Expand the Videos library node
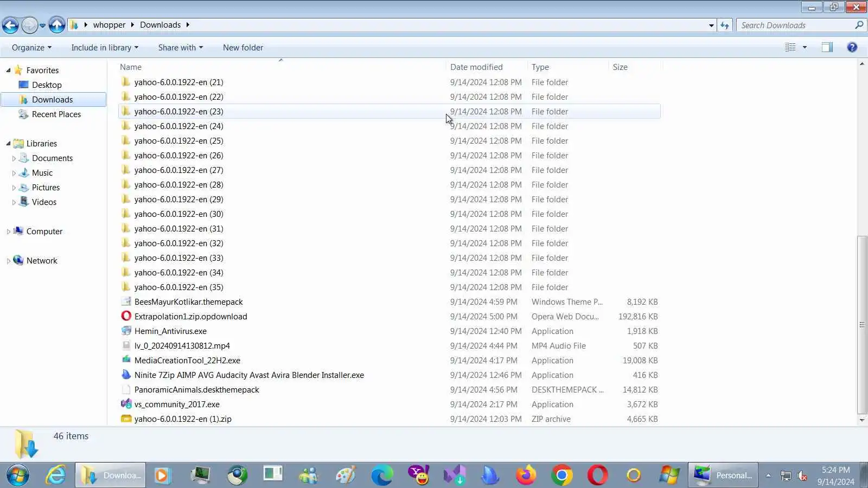 click(x=14, y=202)
